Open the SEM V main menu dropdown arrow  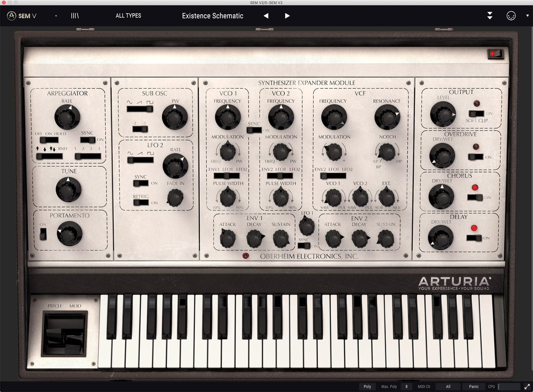(x=56, y=16)
